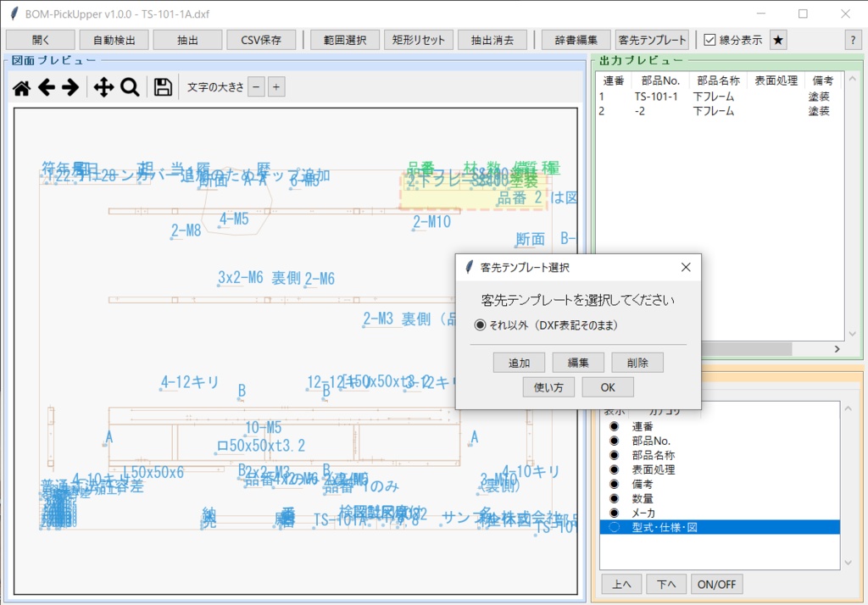The width and height of the screenshot is (868, 605).
Task: Click the 自動検出 button
Action: coord(114,40)
